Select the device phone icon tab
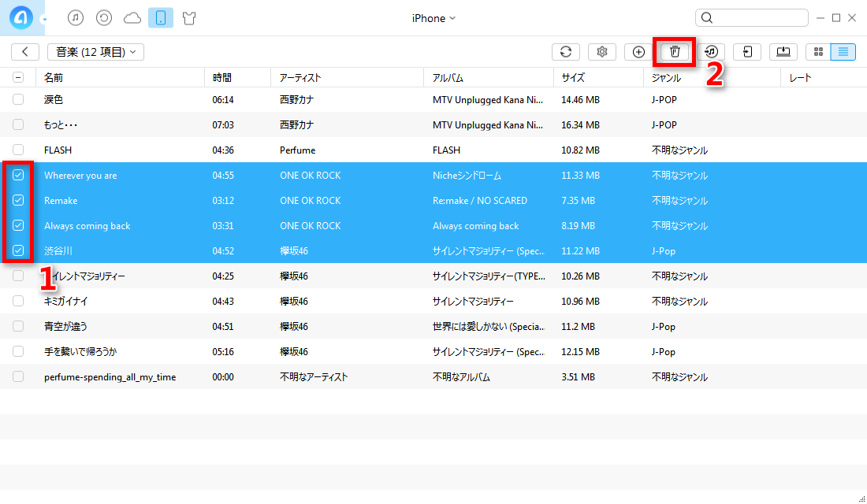Screen dimensions: 867x504 click(x=161, y=18)
